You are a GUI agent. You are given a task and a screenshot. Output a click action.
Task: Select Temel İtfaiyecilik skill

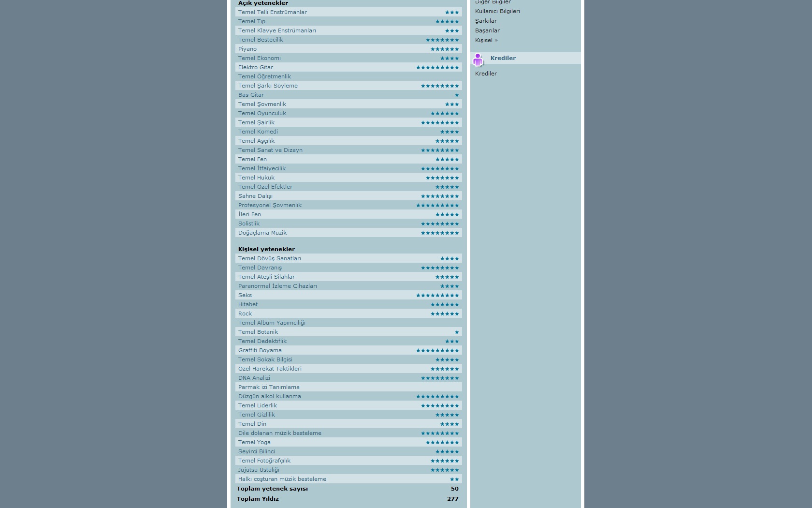261,168
